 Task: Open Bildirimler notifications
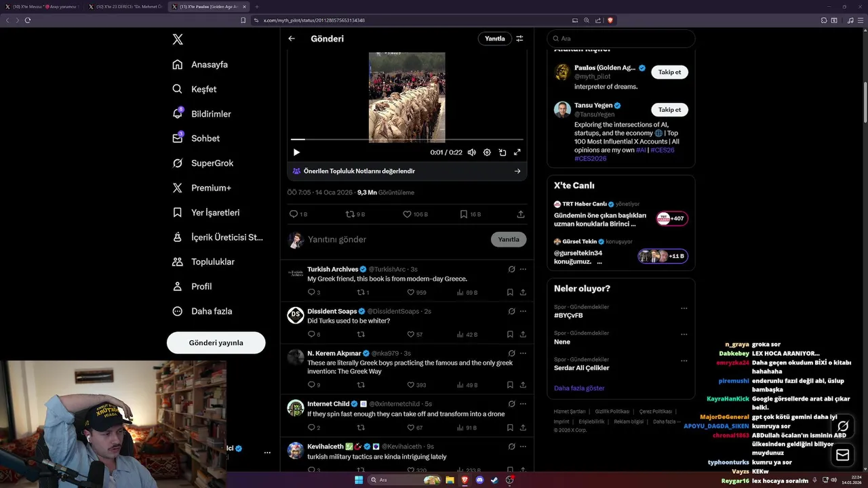pos(202,114)
